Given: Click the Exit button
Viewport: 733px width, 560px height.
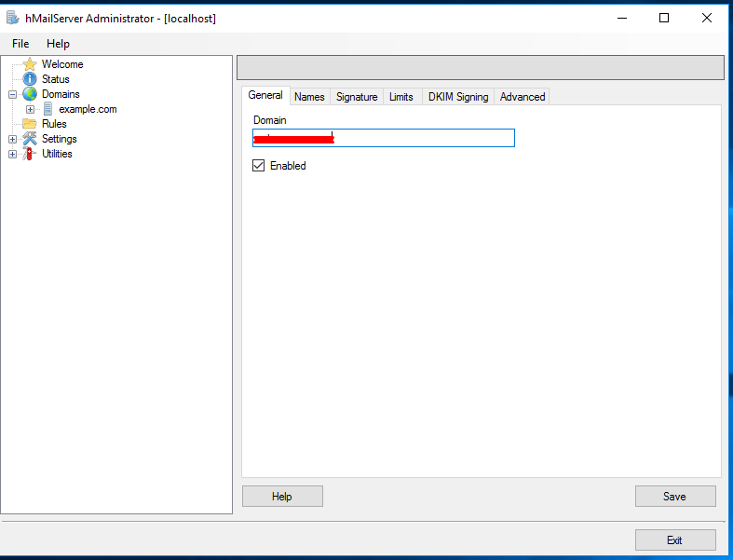Looking at the screenshot, I should [x=675, y=540].
